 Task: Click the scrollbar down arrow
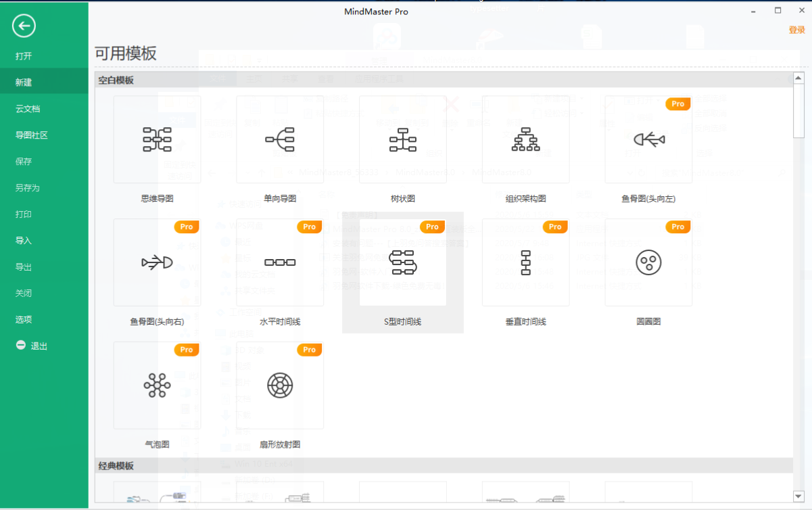[x=798, y=497]
